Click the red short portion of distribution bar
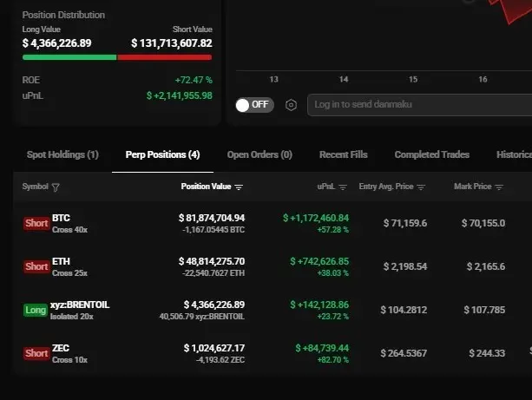The image size is (532, 400). 165,57
